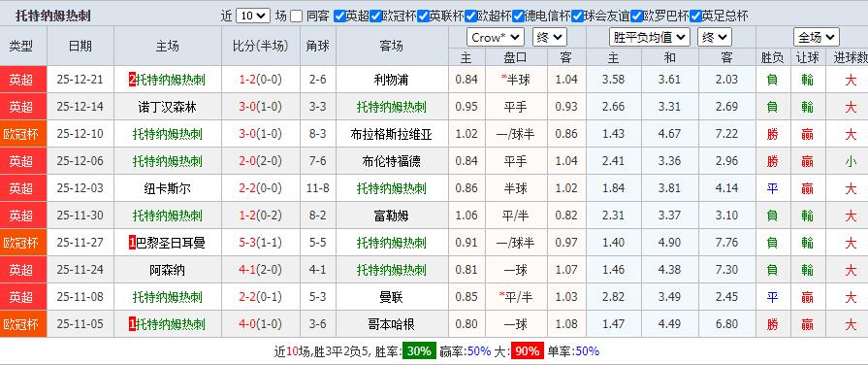Click score 2-2(0-1) of 曼联 match
This screenshot has height=365, width=868.
pyautogui.click(x=260, y=297)
